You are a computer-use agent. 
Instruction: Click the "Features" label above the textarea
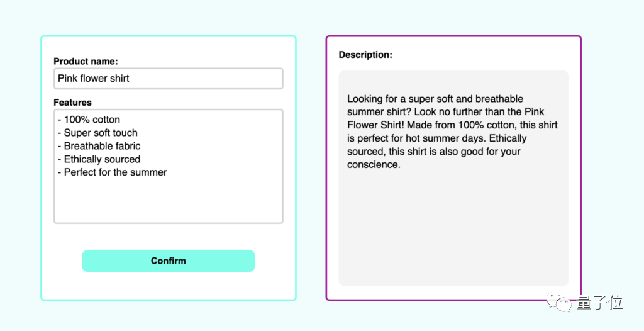pos(72,102)
